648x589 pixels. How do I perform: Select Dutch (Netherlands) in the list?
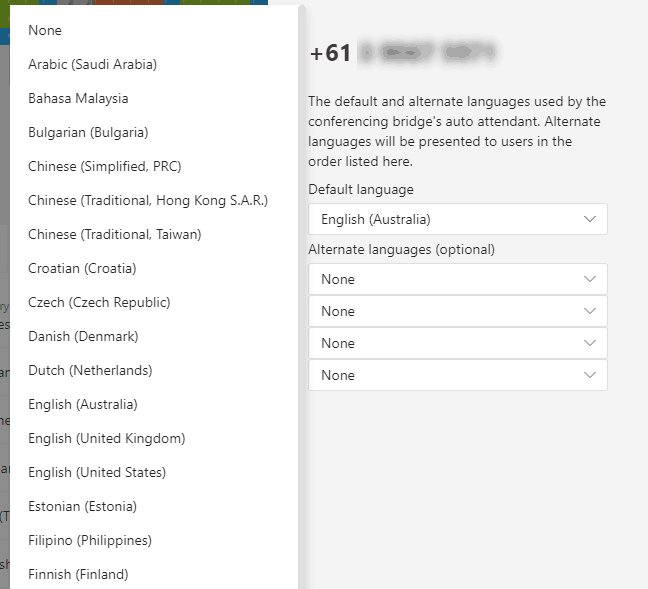pos(90,371)
